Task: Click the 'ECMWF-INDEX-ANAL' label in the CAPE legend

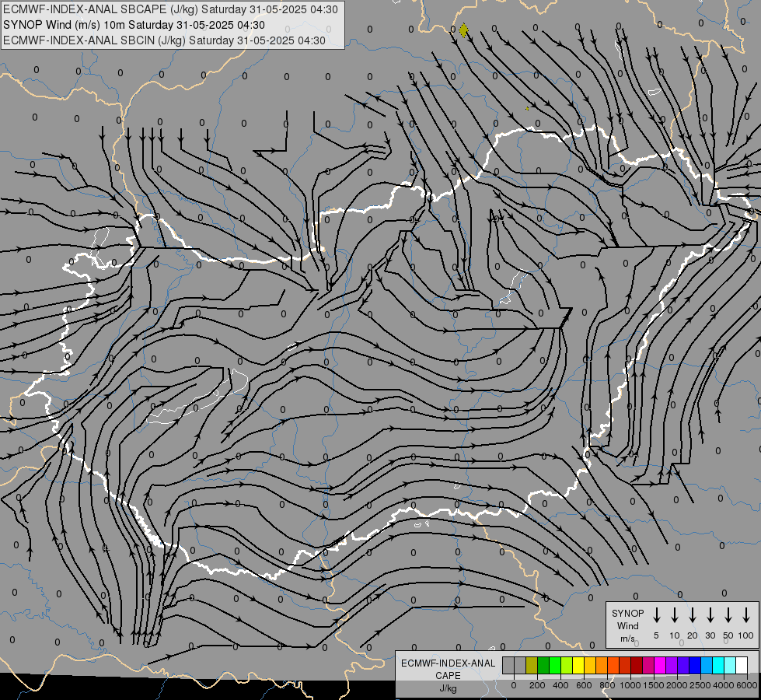Action: pos(448,663)
